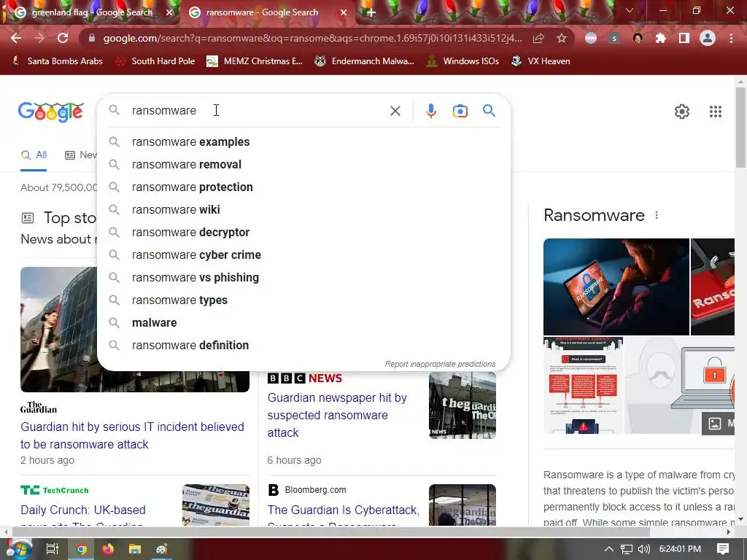Open the Windows Start button

point(18,549)
